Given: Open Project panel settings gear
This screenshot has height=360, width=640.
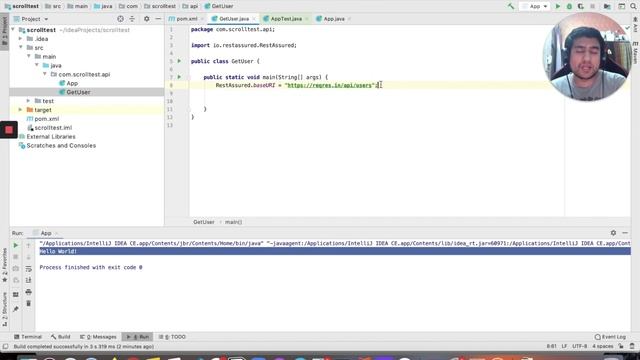Looking at the screenshot, I should pos(147,19).
